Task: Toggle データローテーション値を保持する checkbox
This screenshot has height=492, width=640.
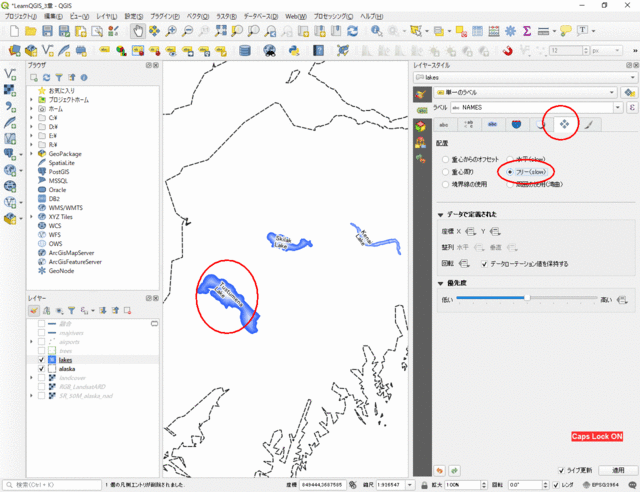Action: coord(484,264)
